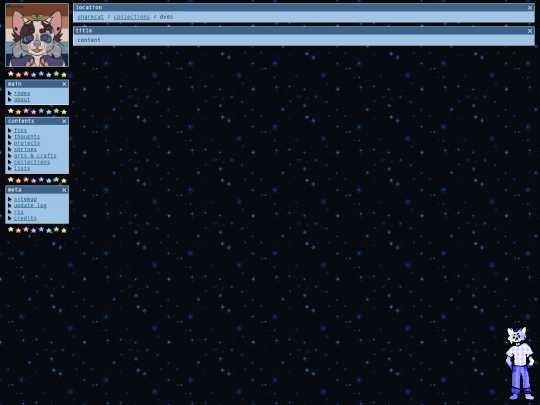Viewport: 540px width, 405px height.
Task: Click the 'contents' box header text
Action: click(x=21, y=121)
